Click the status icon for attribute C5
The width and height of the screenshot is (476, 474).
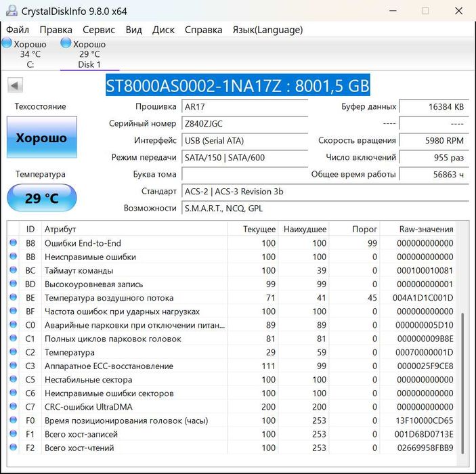pyautogui.click(x=13, y=379)
